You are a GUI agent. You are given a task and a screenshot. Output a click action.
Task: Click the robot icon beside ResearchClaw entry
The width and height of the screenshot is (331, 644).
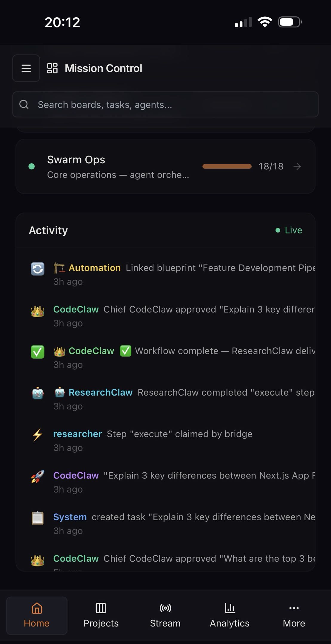coord(37,393)
